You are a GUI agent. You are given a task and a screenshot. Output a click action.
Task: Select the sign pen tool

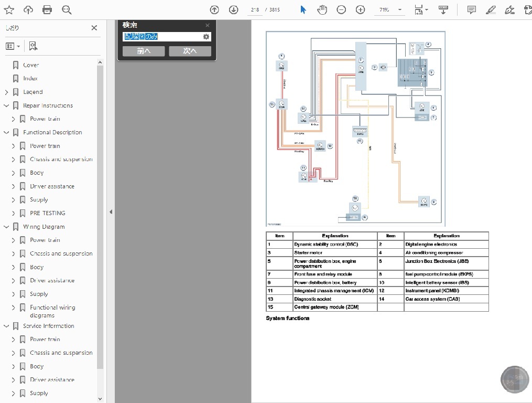[509, 10]
